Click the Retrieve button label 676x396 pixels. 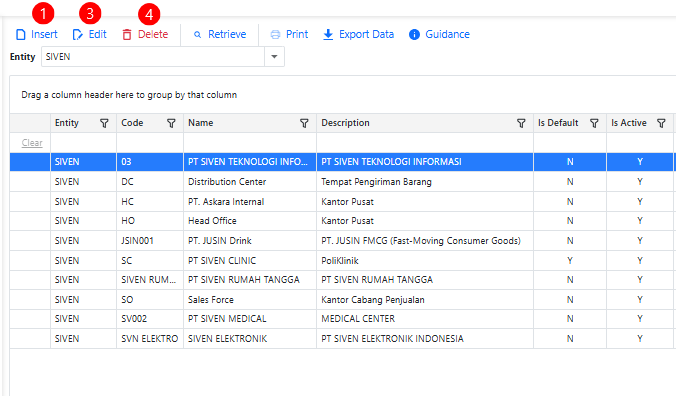tap(227, 34)
